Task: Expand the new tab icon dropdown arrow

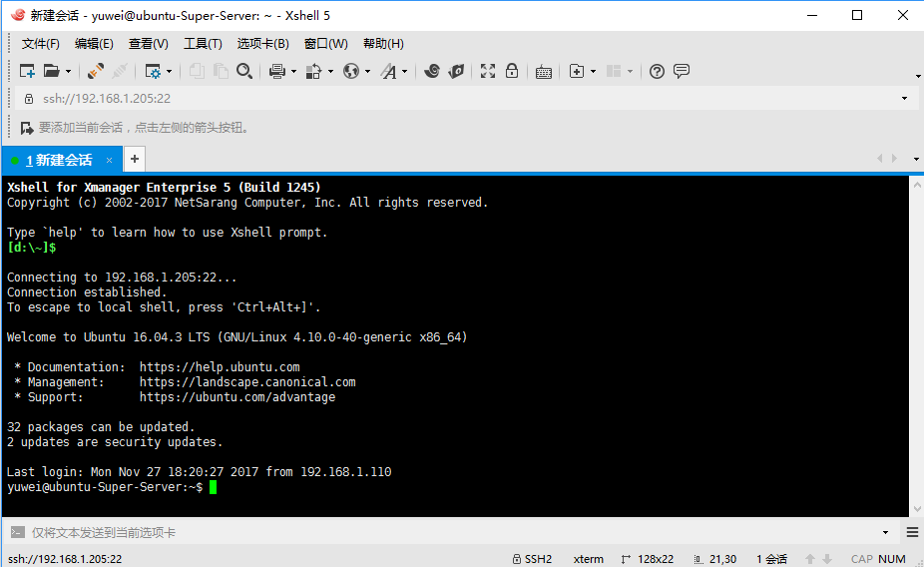Action: tap(593, 72)
